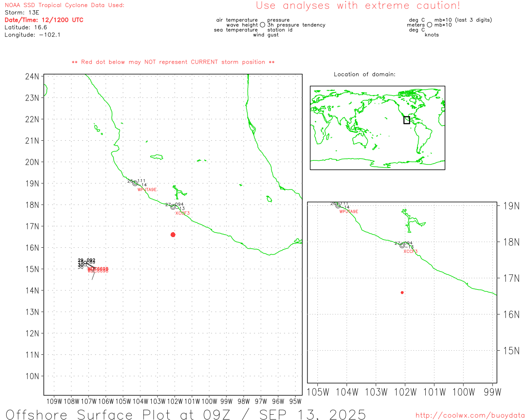Click the 'wind gust' legend label
This screenshot has height=420, width=525.
tap(266, 35)
